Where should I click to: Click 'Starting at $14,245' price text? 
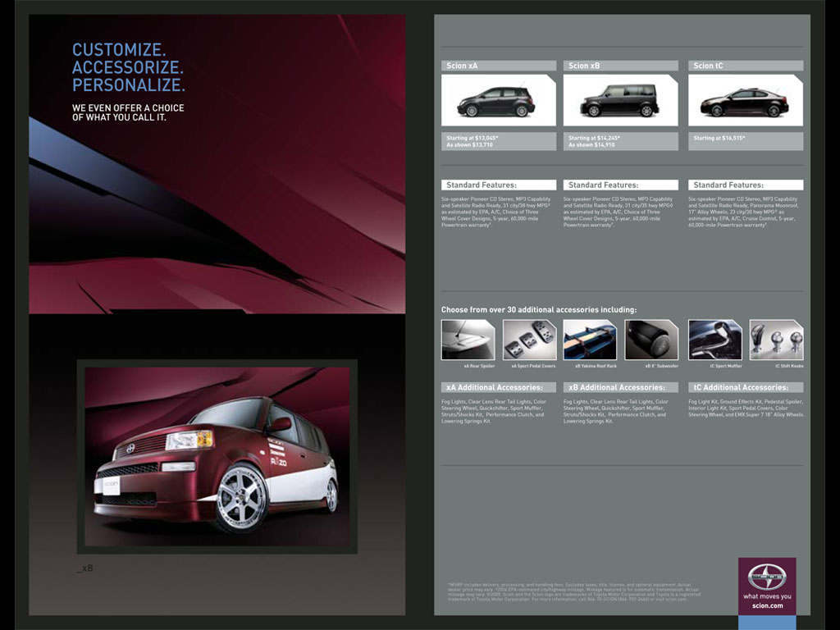(594, 138)
